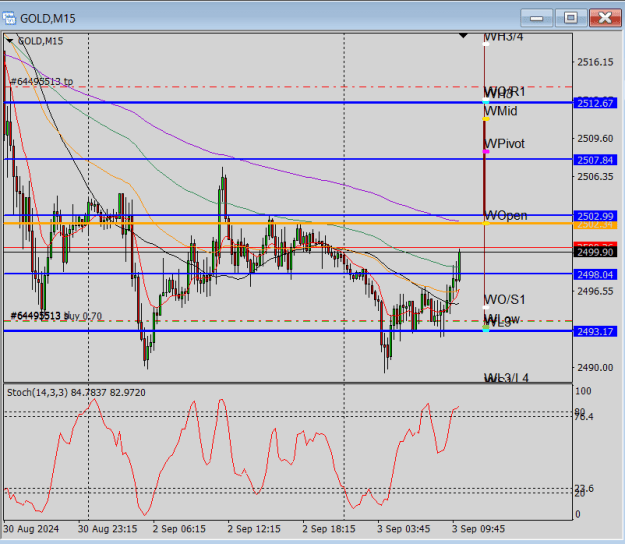Click the 30 Aug 23:15 time label
Screen dimensions: 625x544
[x=107, y=529]
